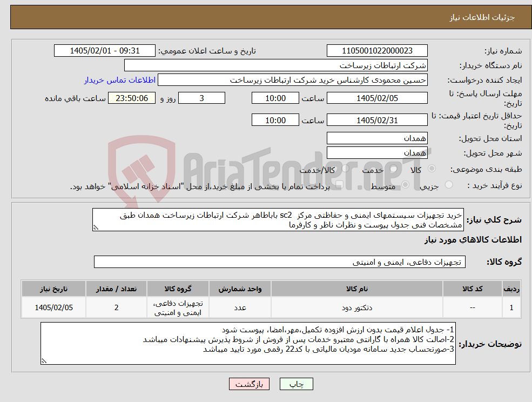Click the row number cell 1
This screenshot has width=532, height=402.
(x=511, y=307)
